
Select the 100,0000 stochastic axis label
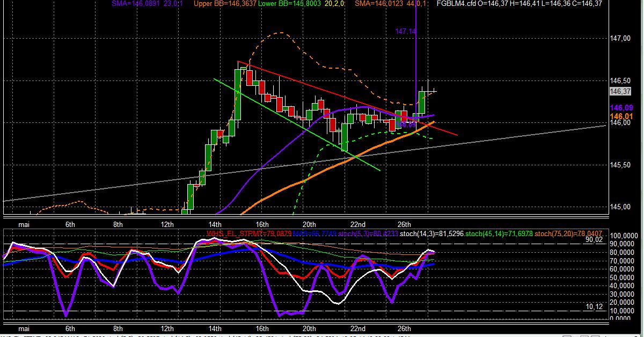(625, 236)
